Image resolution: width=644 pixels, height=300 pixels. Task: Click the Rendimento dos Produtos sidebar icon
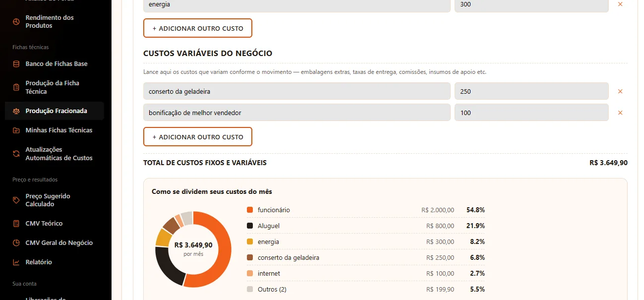click(16, 21)
